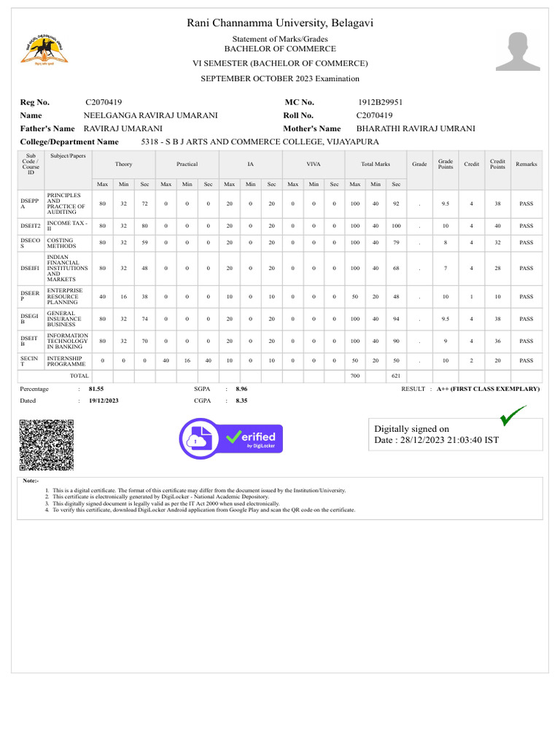Screen dimensions: 560x747
Task: Click the Rani Channamma University logo
Action: click(x=44, y=50)
